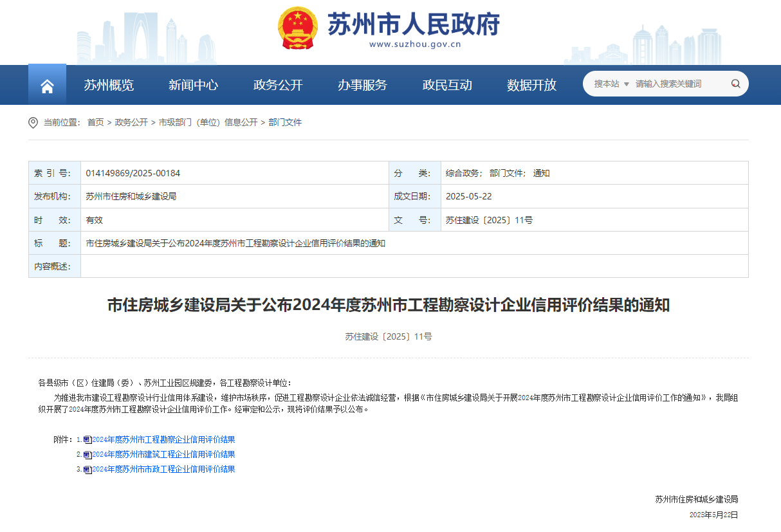Navigate to 数据开放 page
This screenshot has height=532, width=781.
[531, 85]
